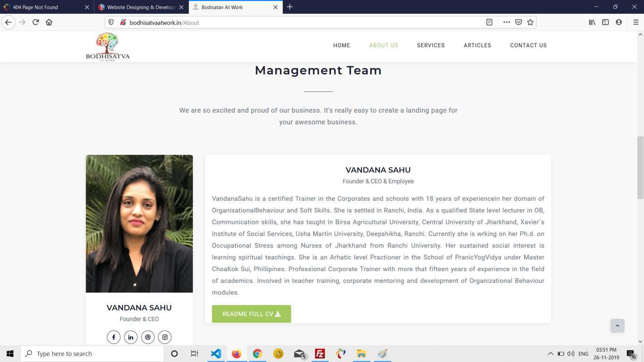The width and height of the screenshot is (644, 362).
Task: Go to the Services menu item
Action: click(x=431, y=45)
